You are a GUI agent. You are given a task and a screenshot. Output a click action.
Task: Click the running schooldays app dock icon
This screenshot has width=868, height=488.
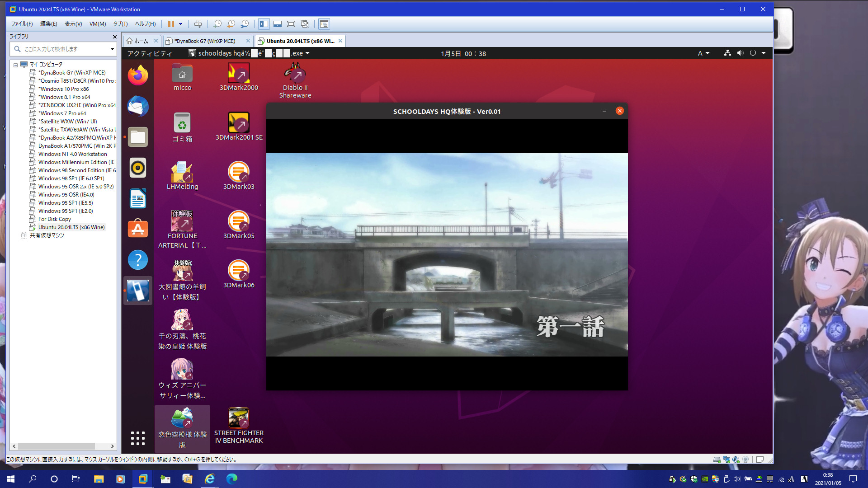coord(138,291)
